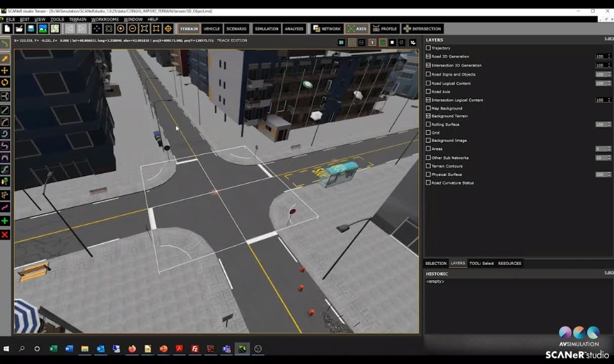Enable the Road Axis layer

pyautogui.click(x=428, y=91)
